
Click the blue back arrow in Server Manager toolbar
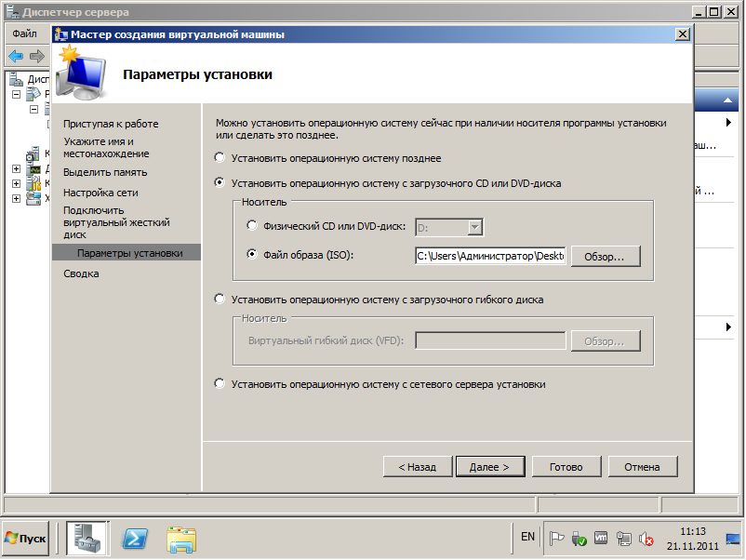pyautogui.click(x=16, y=56)
